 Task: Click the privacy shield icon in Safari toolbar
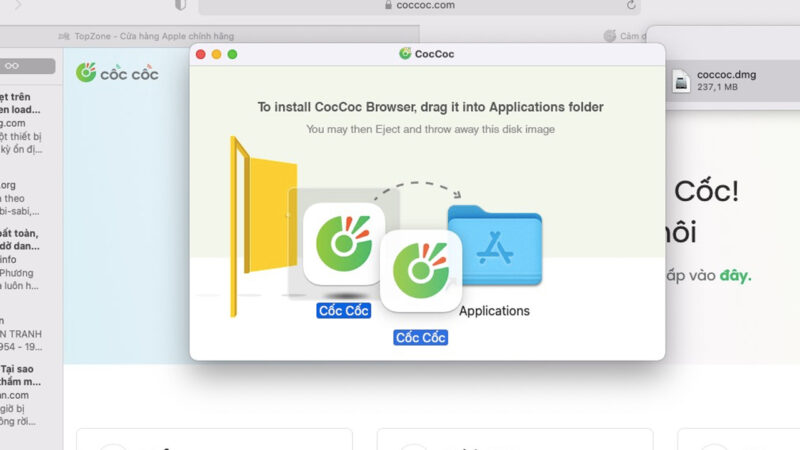180,5
